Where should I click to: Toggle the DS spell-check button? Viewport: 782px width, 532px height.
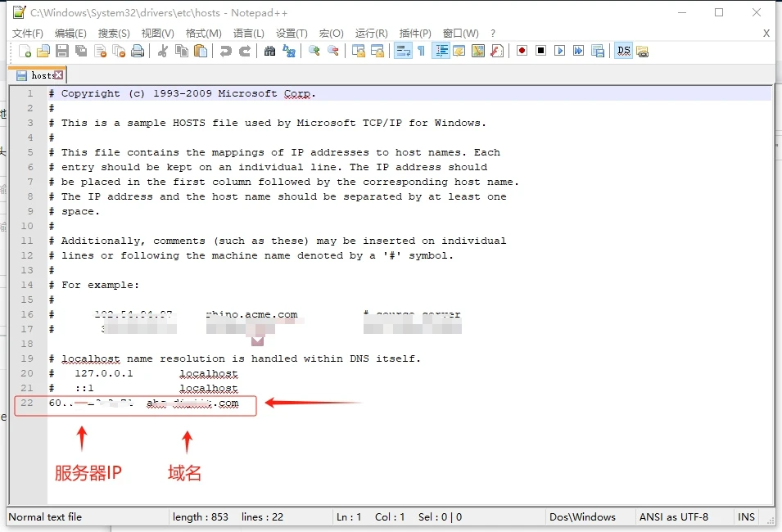[624, 51]
